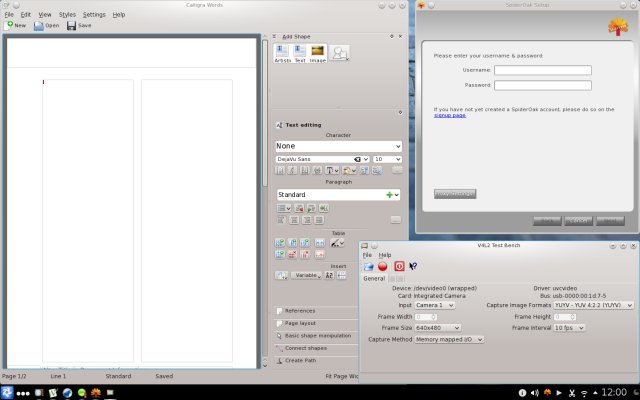Click the red record capture button in V4L2
This screenshot has width=640, height=400.
383,267
